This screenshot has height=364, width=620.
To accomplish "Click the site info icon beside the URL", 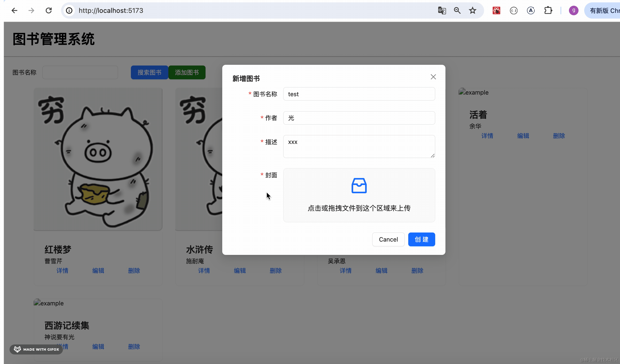I will pos(69,10).
